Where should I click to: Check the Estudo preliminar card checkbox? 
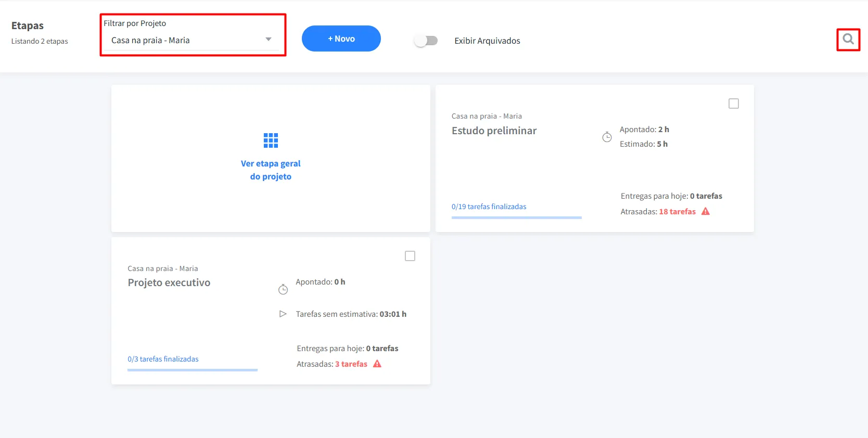tap(734, 104)
